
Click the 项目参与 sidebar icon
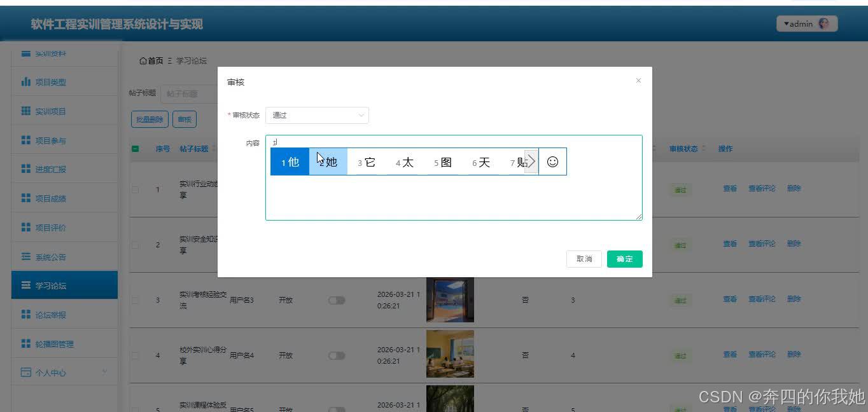point(26,140)
